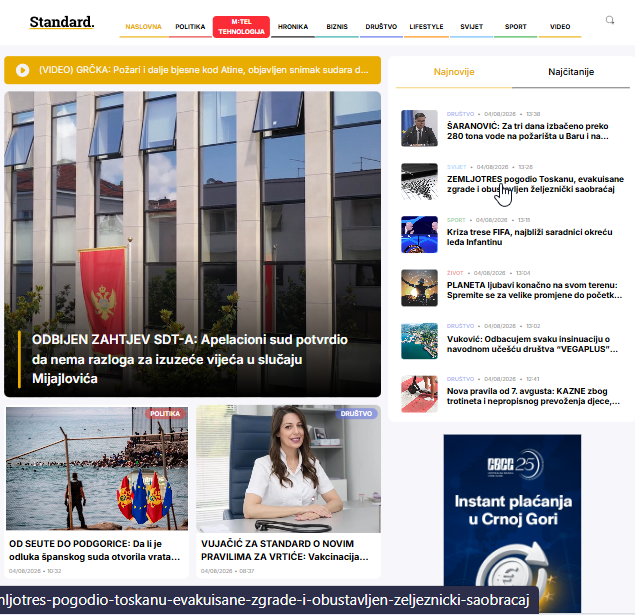
Task: Open the ŠARANOVIĆ 280 tona vode headline
Action: tap(527, 131)
